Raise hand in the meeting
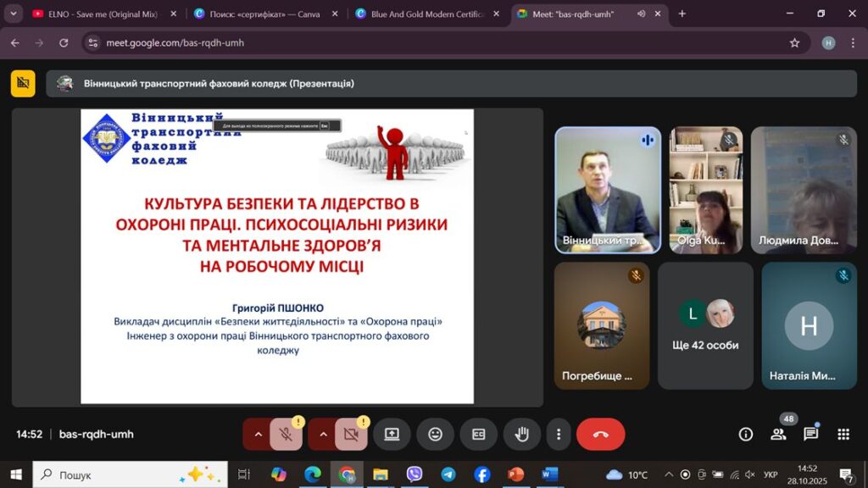 521,435
